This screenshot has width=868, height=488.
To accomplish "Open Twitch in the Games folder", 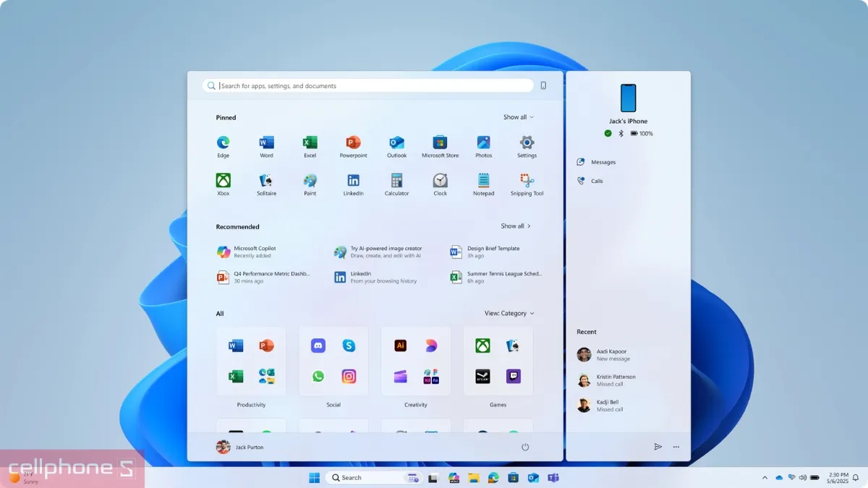I will [x=514, y=376].
